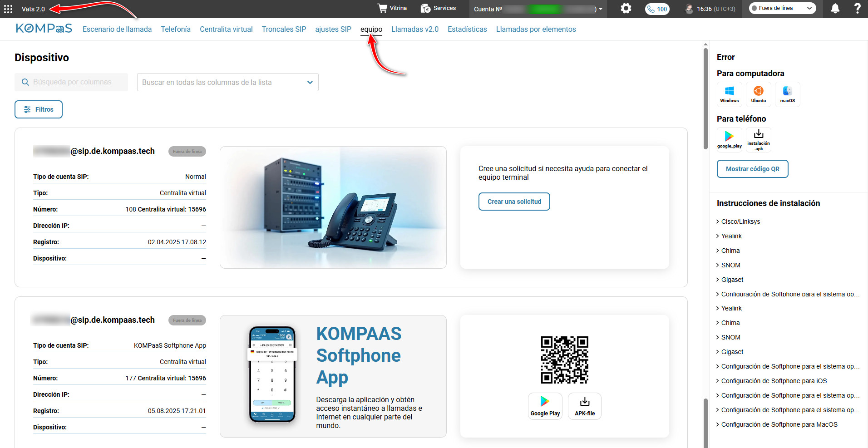Image resolution: width=868 pixels, height=448 pixels.
Task: Download the Windows softphone
Action: (x=729, y=94)
